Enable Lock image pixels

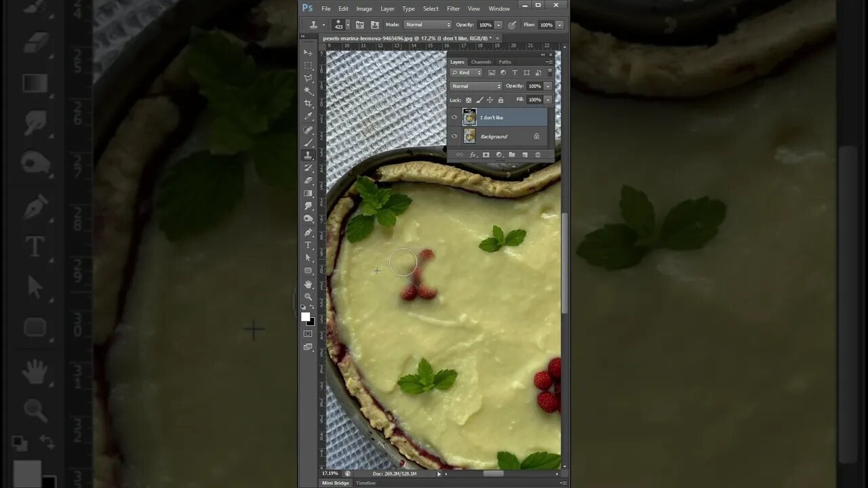click(x=479, y=100)
